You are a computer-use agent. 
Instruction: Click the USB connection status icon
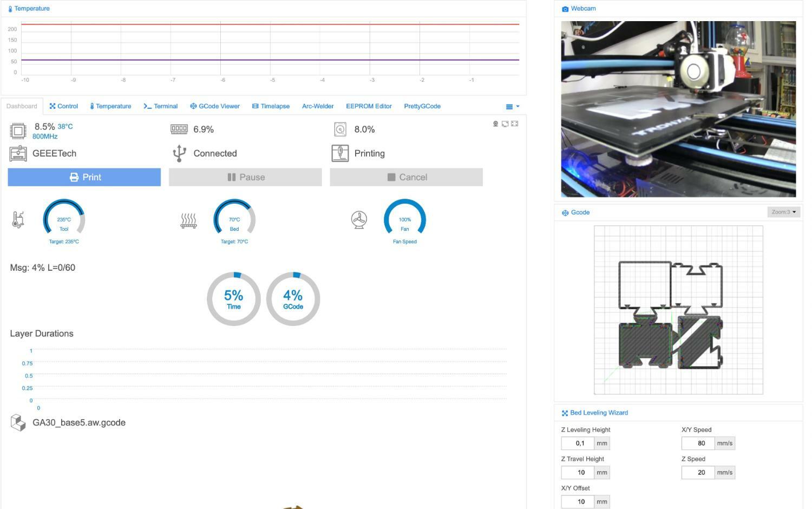click(179, 153)
